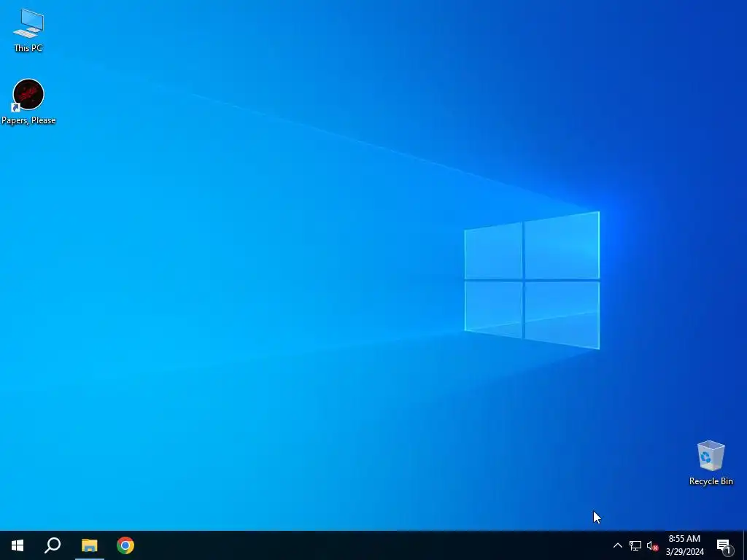Launch Google Chrome from the taskbar
Image resolution: width=747 pixels, height=560 pixels.
pos(125,545)
